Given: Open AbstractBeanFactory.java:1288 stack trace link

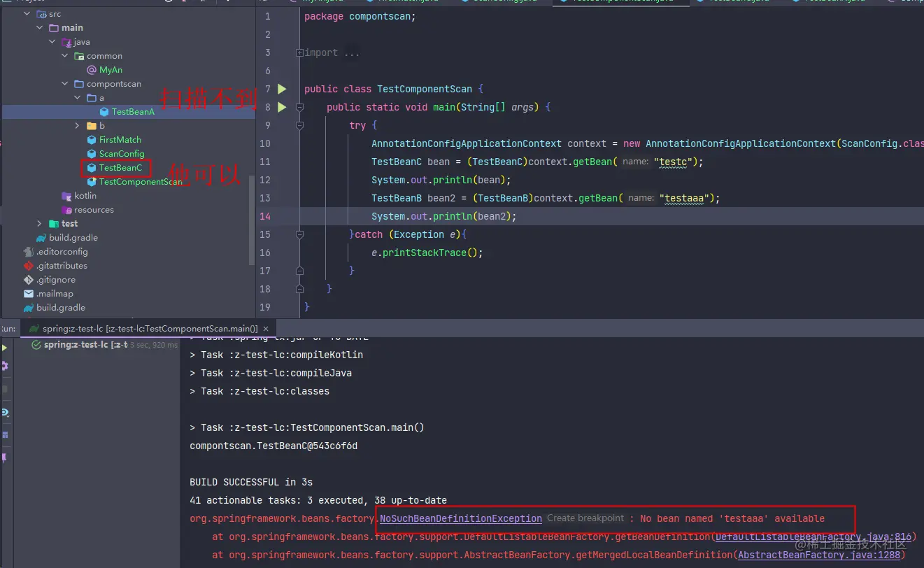Looking at the screenshot, I should 819,555.
